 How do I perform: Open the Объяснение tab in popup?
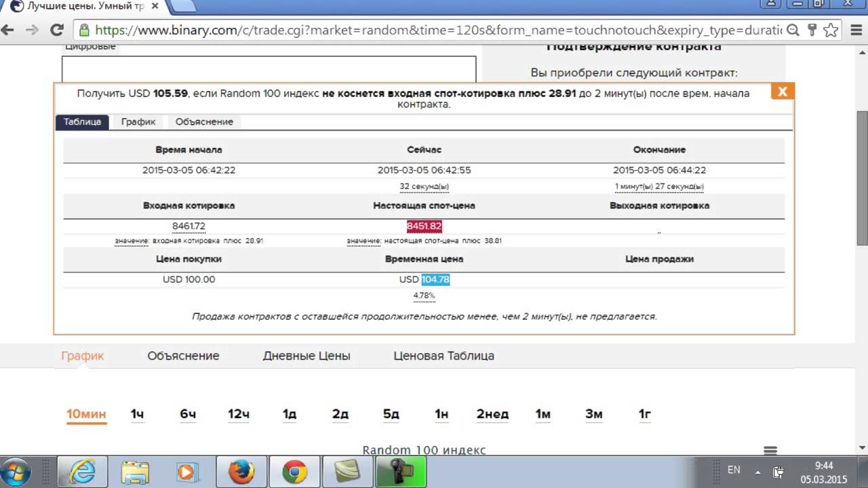pyautogui.click(x=204, y=122)
